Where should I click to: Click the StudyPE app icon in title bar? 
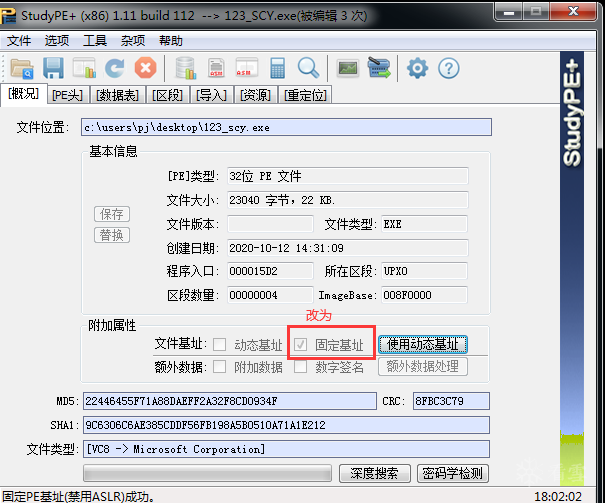click(x=8, y=15)
